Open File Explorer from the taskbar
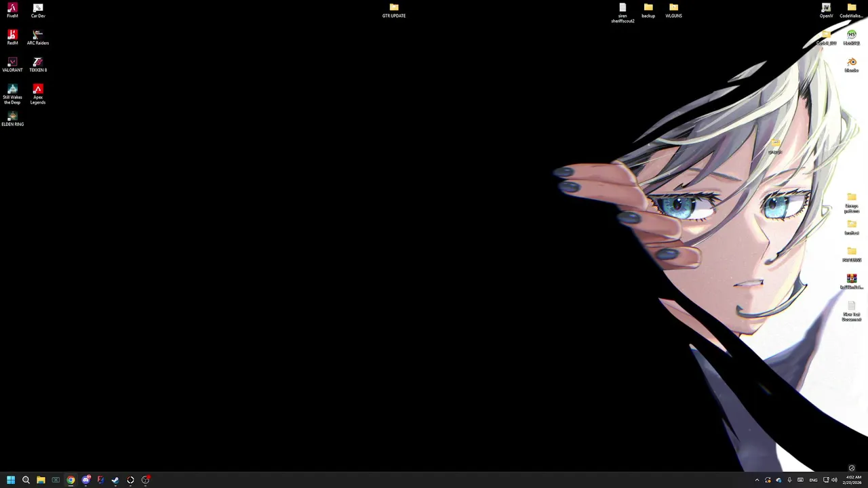Viewport: 868px width, 488px height. 41,480
